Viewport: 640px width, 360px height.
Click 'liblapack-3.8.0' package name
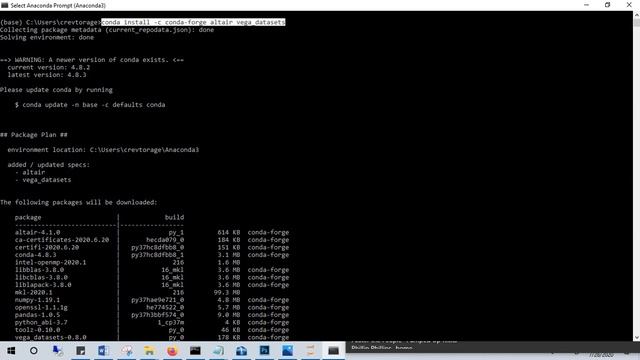coord(43,284)
